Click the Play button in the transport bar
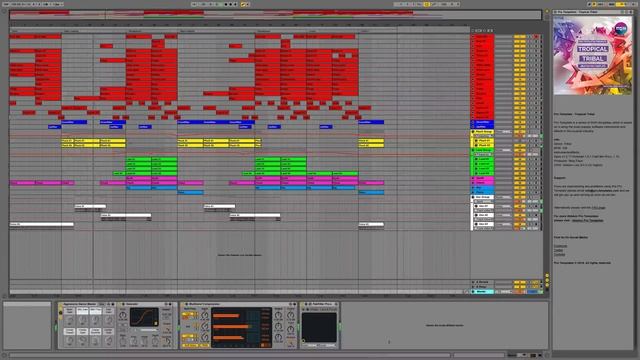Image resolution: width=640 pixels, height=360 pixels. click(226, 4)
